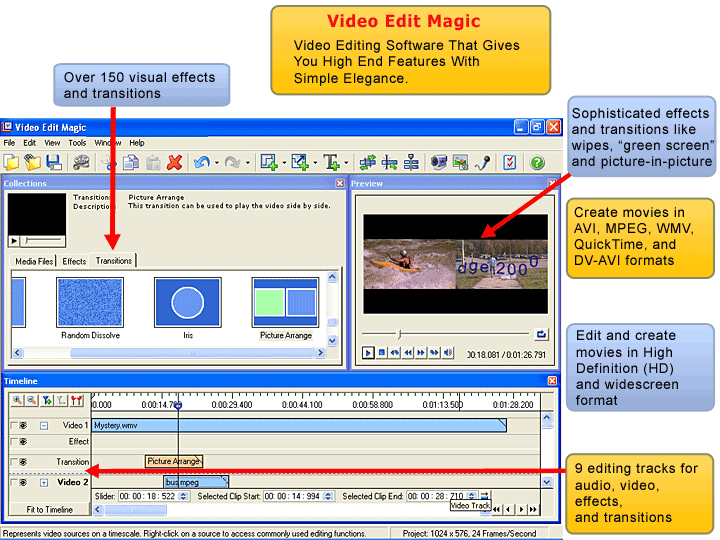Stop playback in the Preview panel
Screen dimensions: 720x540
(382, 353)
